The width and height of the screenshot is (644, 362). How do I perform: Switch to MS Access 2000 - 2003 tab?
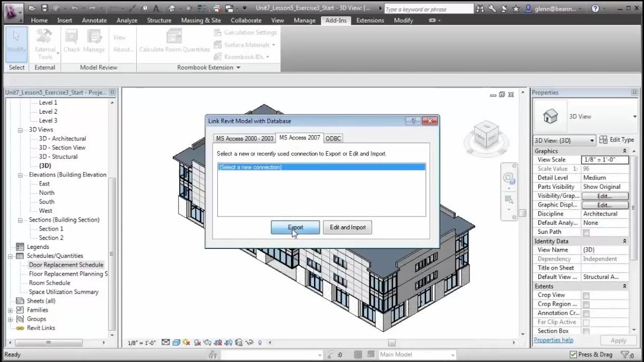coord(245,138)
